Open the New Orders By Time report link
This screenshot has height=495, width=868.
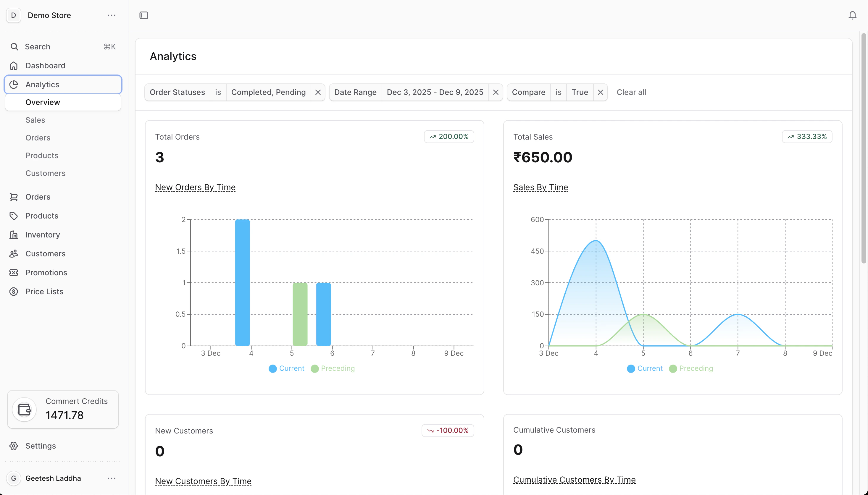click(195, 187)
